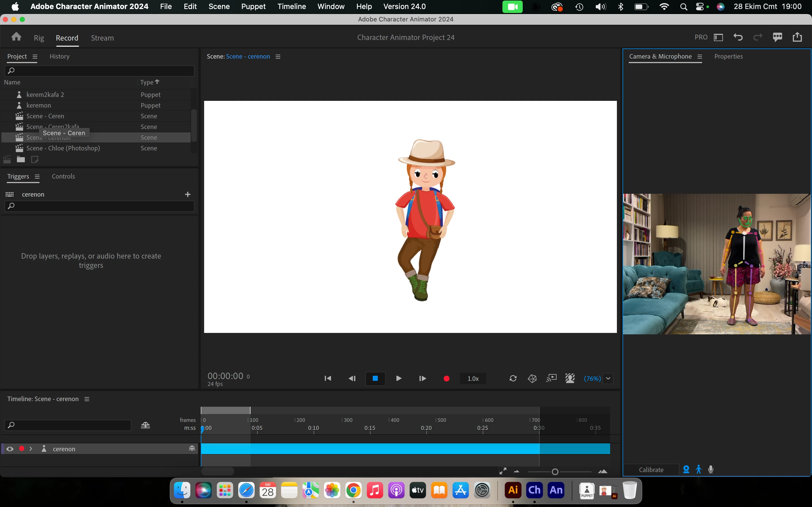Click the timeline zoom slider handle

click(555, 472)
